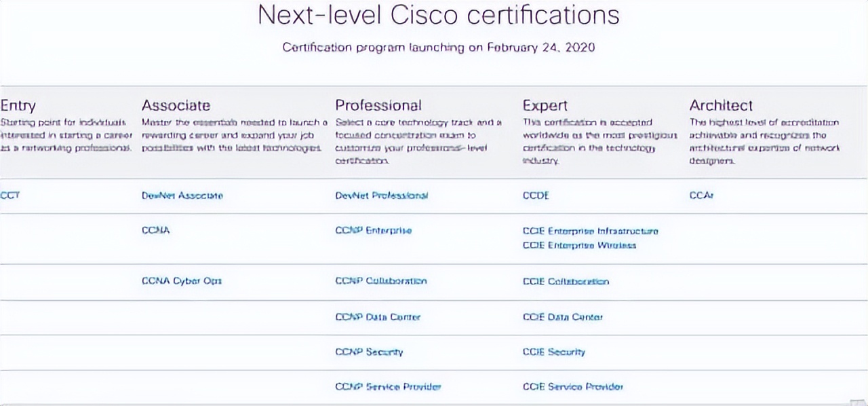The width and height of the screenshot is (868, 406).
Task: Select the CCNP Enterprise link
Action: [373, 230]
